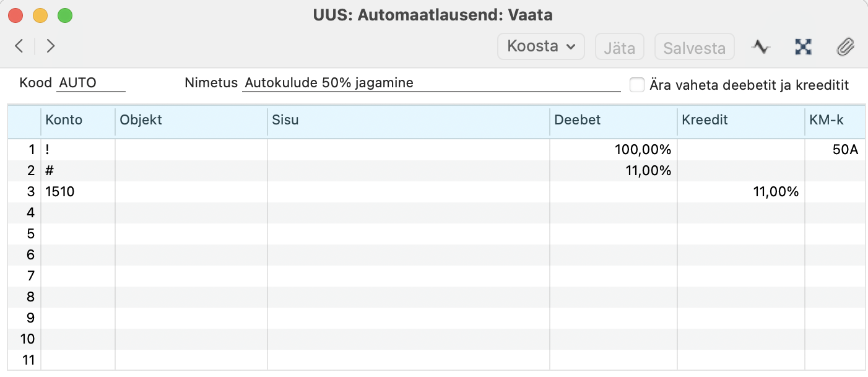Image resolution: width=868 pixels, height=377 pixels.
Task: Click the Salvesta button
Action: click(x=694, y=47)
